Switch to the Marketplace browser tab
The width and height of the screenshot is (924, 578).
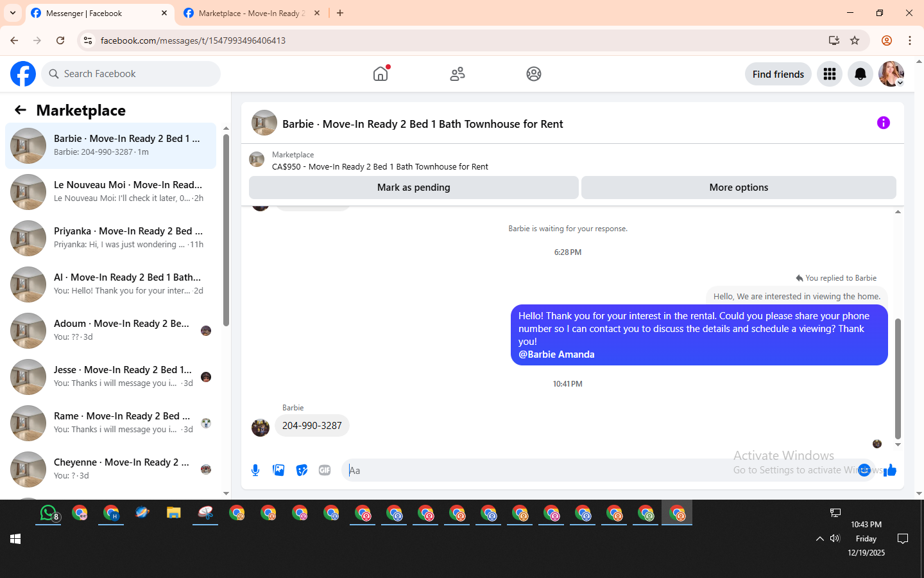click(x=252, y=13)
